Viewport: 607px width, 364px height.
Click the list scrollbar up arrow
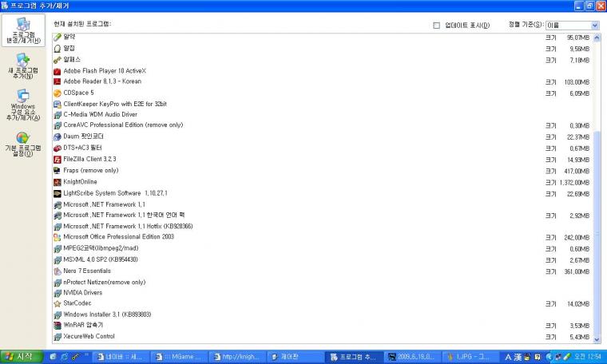tap(597, 38)
